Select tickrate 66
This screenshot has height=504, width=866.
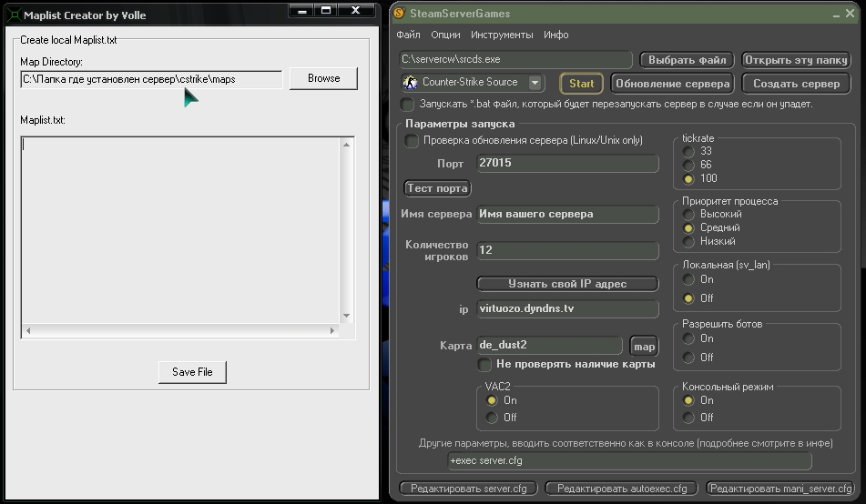tap(688, 165)
